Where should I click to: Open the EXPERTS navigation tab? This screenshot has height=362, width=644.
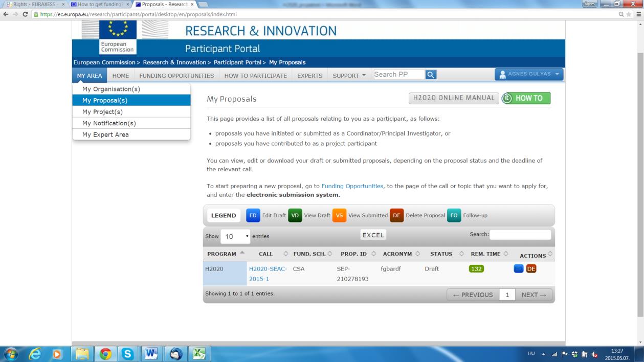coord(310,76)
